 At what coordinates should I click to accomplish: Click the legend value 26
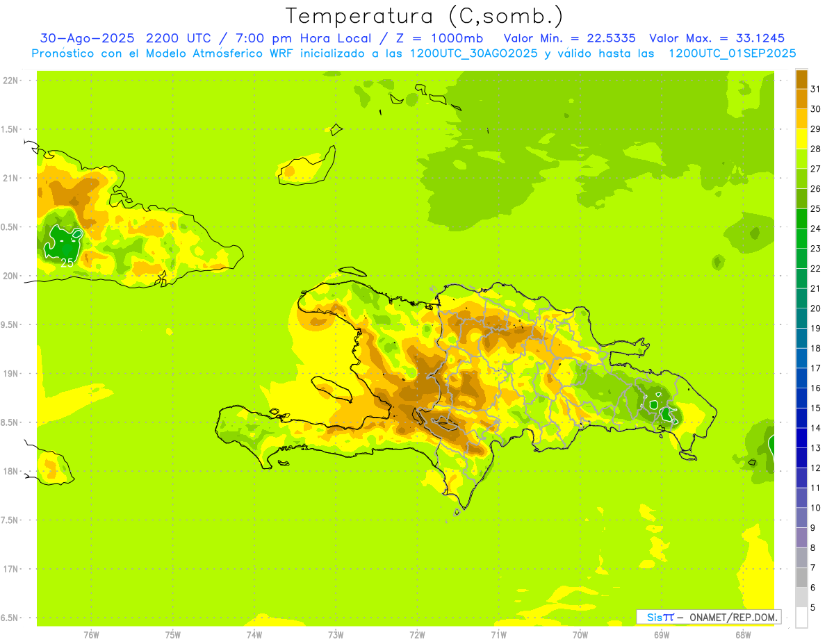point(816,188)
